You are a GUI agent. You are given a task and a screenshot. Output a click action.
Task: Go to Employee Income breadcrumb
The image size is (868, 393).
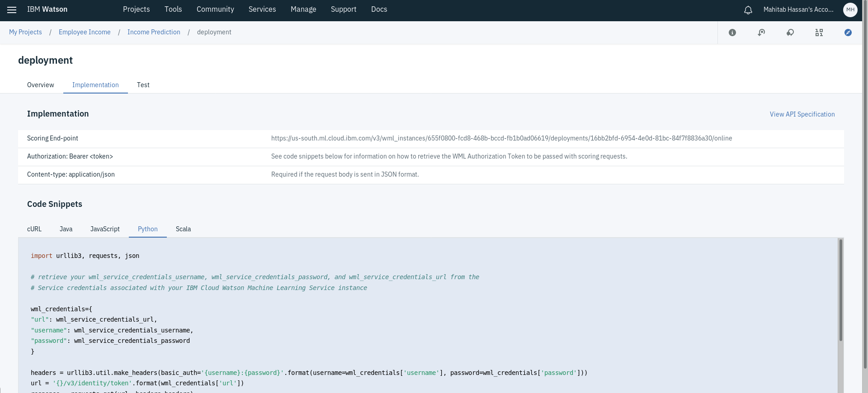[x=85, y=32]
